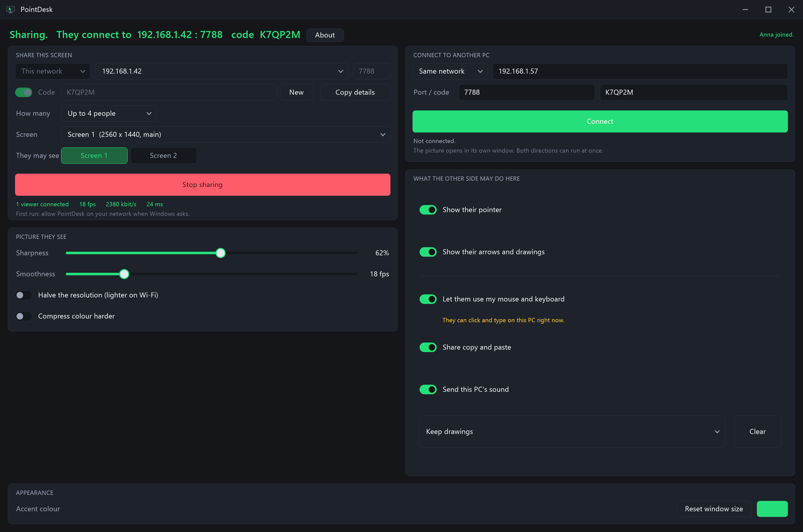This screenshot has height=532, width=803.
Task: Expand the Screen selection dropdown
Action: coord(226,134)
